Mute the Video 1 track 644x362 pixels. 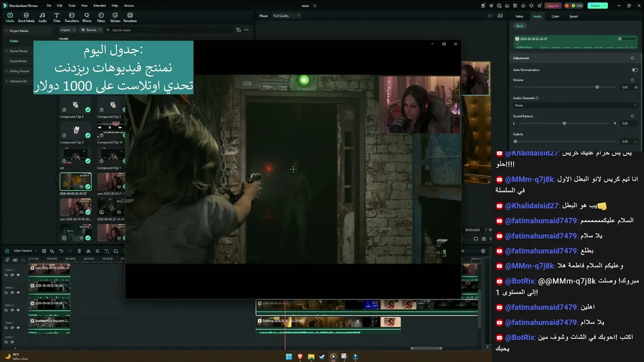click(x=12, y=328)
